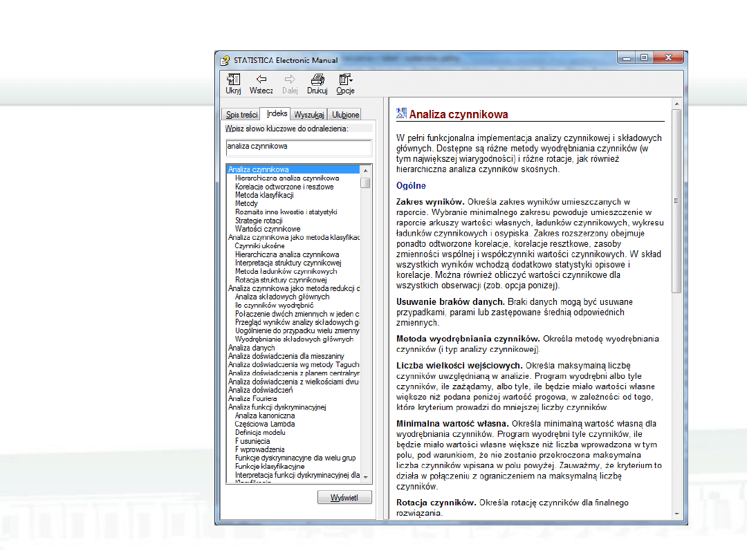The image size is (747, 560).
Task: Print the topic using the Drukuj icon
Action: tap(317, 80)
